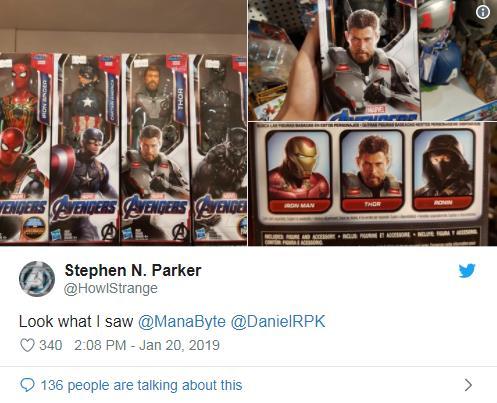497x403 pixels.
Task: Click the 340 likes count
Action: tap(51, 345)
